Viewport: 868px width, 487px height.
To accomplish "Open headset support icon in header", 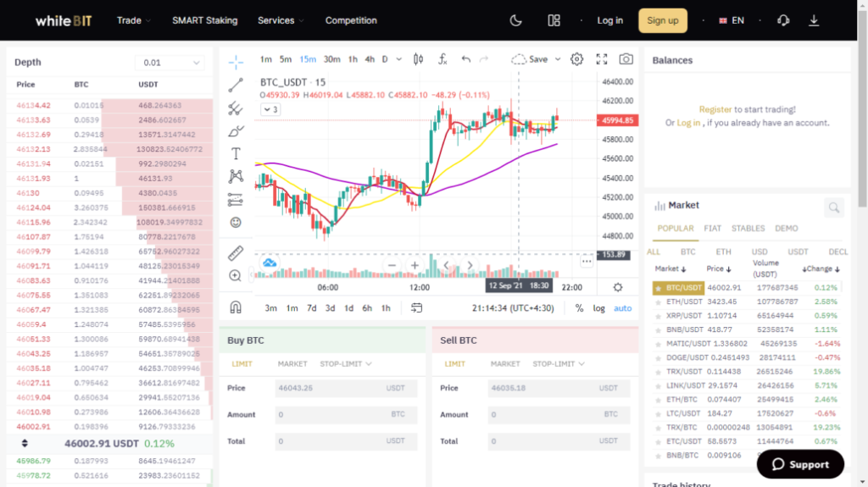I will pos(782,20).
